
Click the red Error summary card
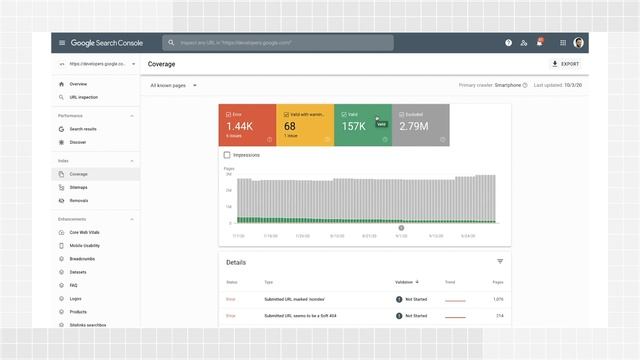(x=247, y=125)
